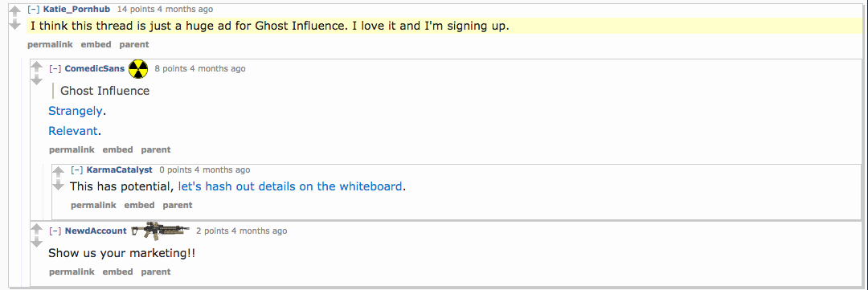Click the radiation flair icon beside ComedicSans
868x290 pixels.
pyautogui.click(x=138, y=69)
